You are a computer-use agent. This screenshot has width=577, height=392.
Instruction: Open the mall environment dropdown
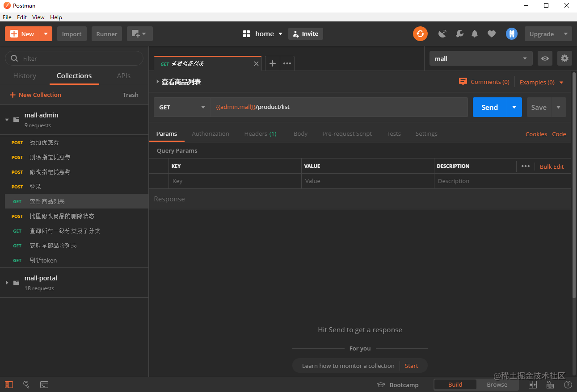point(481,58)
